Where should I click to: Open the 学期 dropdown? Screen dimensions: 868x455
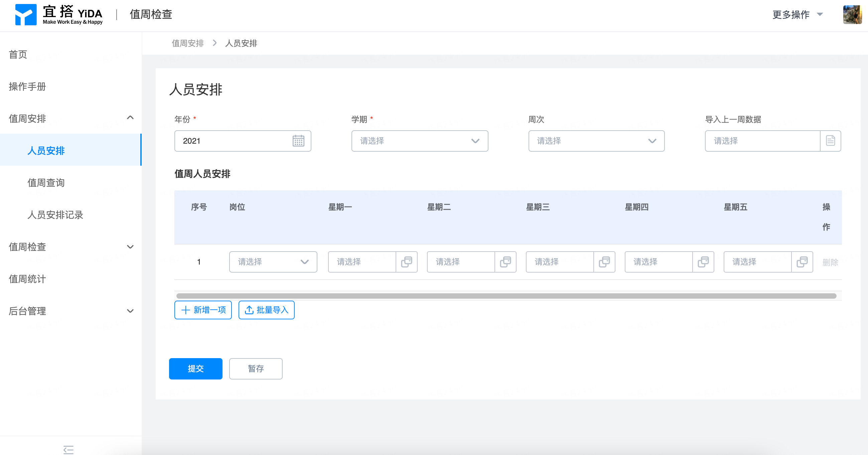(420, 141)
